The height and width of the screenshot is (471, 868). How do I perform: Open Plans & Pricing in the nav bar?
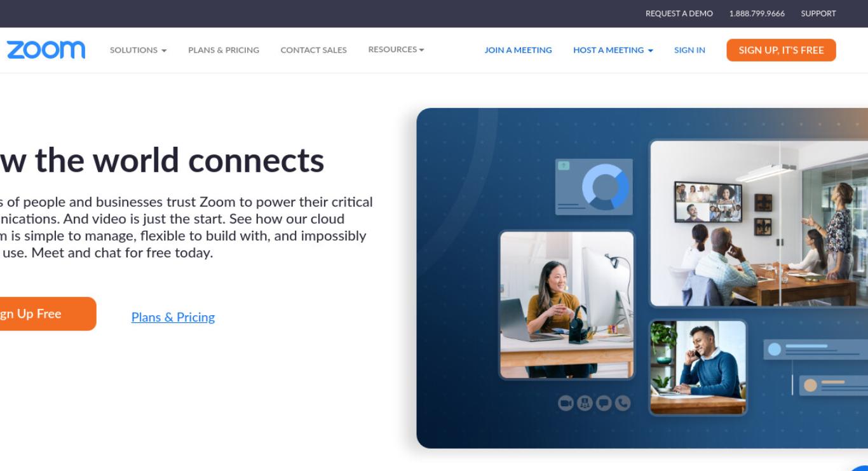pyautogui.click(x=224, y=50)
